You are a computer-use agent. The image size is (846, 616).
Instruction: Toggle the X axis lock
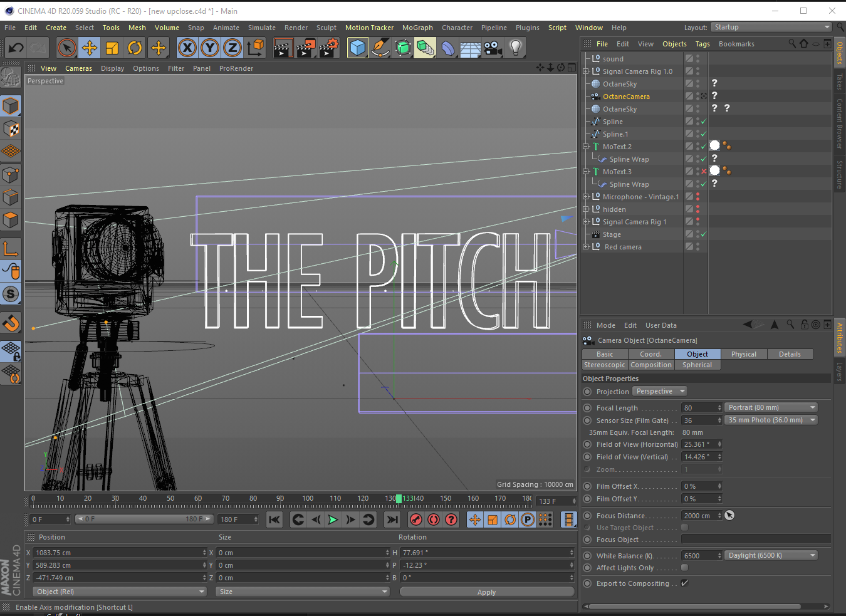(x=187, y=48)
